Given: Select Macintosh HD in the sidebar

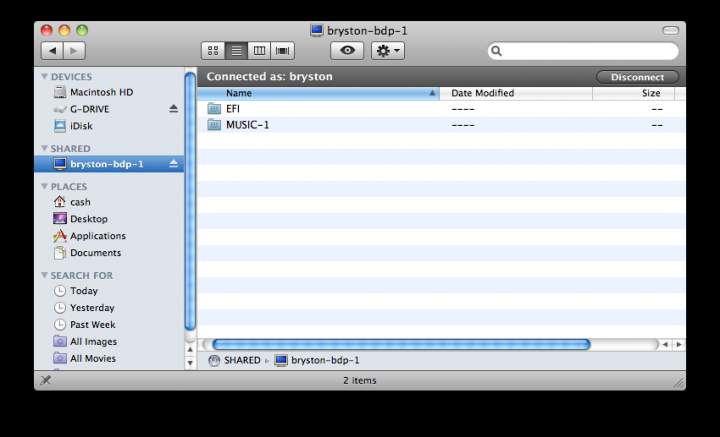Looking at the screenshot, I should [109, 92].
